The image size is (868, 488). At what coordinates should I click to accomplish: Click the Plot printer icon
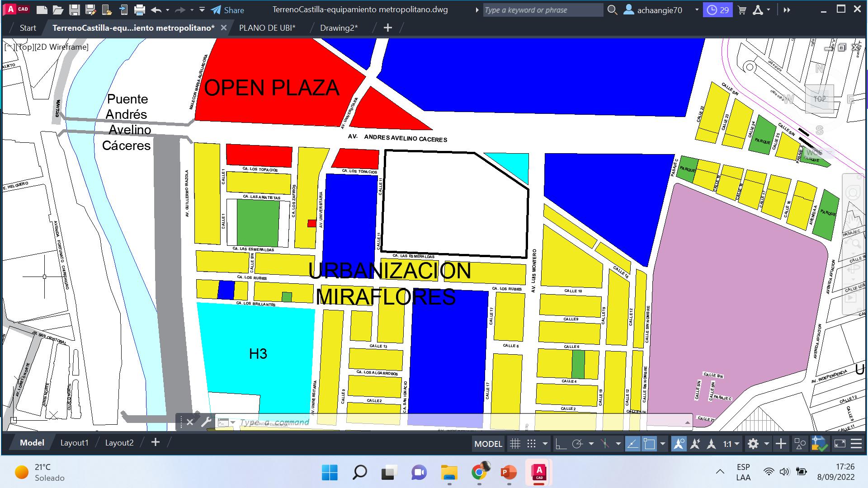(x=140, y=9)
